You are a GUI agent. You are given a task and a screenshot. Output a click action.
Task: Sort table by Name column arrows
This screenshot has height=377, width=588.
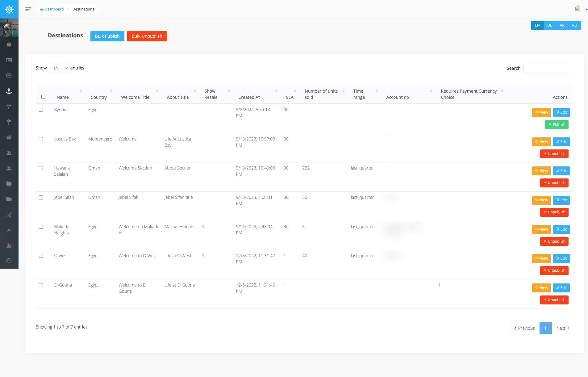tap(81, 91)
